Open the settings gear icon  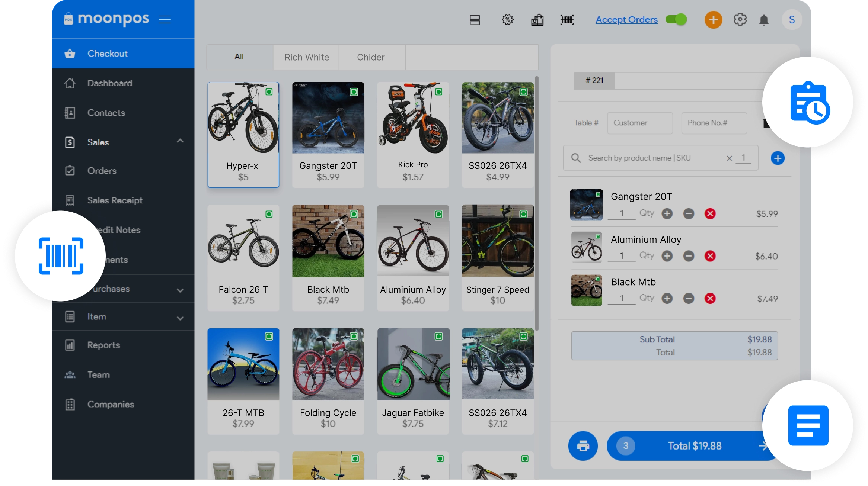click(x=740, y=19)
